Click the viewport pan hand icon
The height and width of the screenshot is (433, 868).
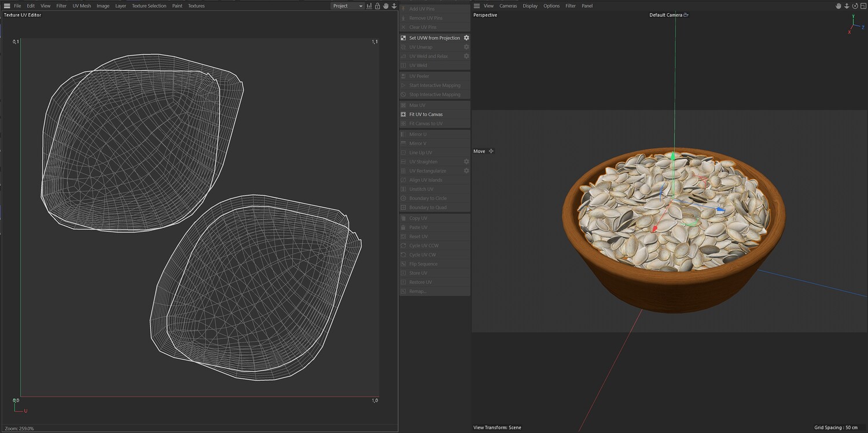tap(838, 6)
